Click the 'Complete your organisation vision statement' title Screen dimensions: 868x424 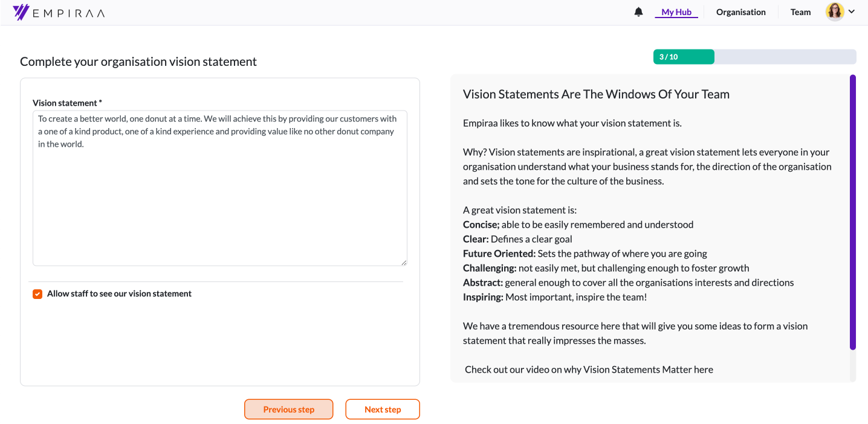tap(138, 62)
